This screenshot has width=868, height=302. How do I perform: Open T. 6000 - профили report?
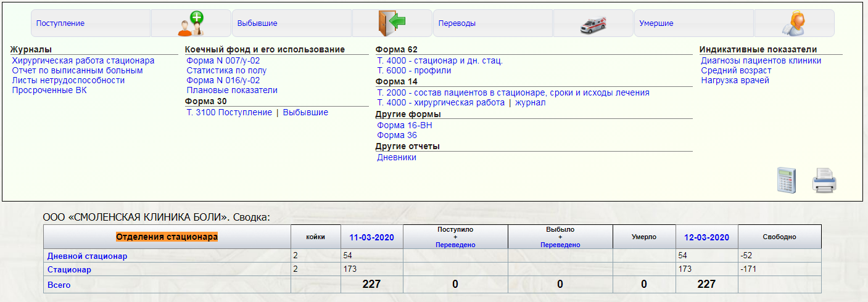[414, 70]
